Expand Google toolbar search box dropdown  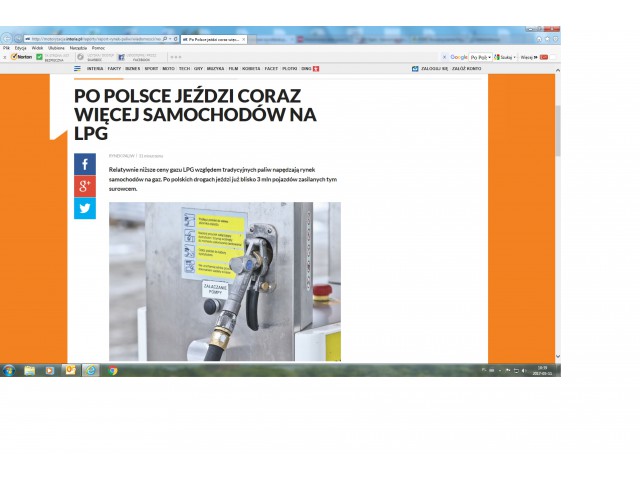click(491, 57)
